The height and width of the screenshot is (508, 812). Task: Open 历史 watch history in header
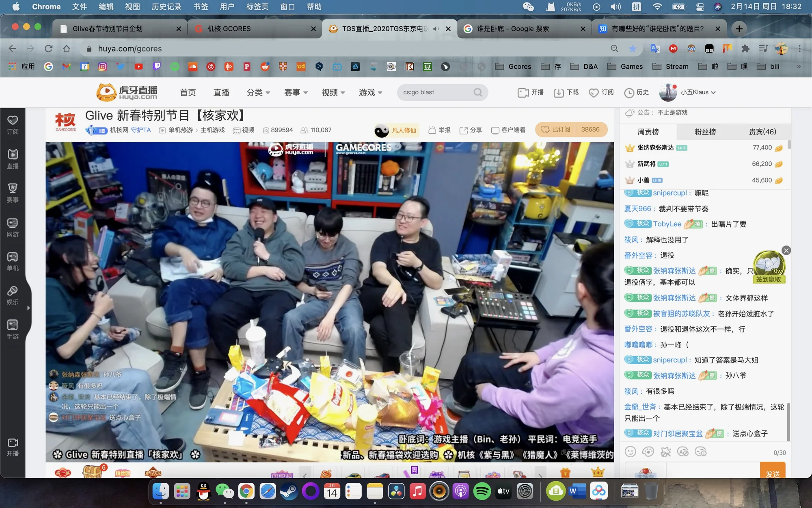tap(637, 93)
